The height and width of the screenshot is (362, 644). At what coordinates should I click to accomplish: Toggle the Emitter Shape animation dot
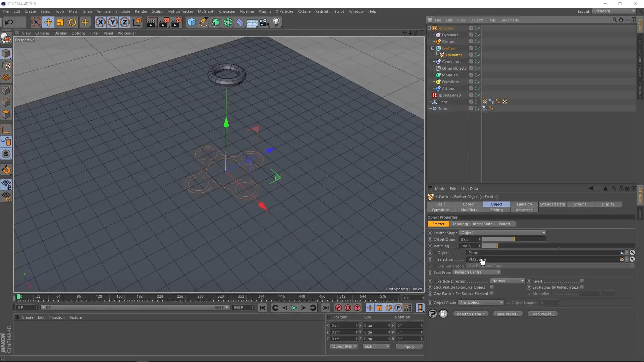(430, 233)
